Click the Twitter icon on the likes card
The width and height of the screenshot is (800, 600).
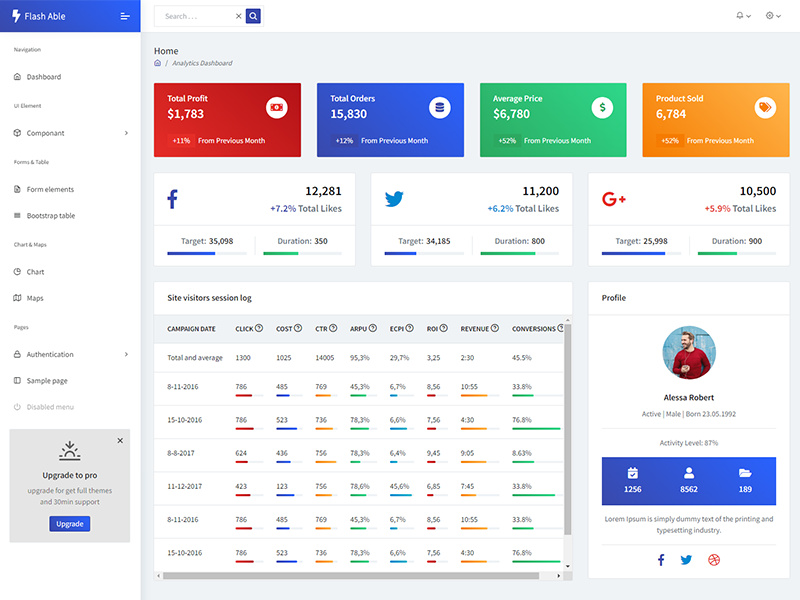[393, 199]
